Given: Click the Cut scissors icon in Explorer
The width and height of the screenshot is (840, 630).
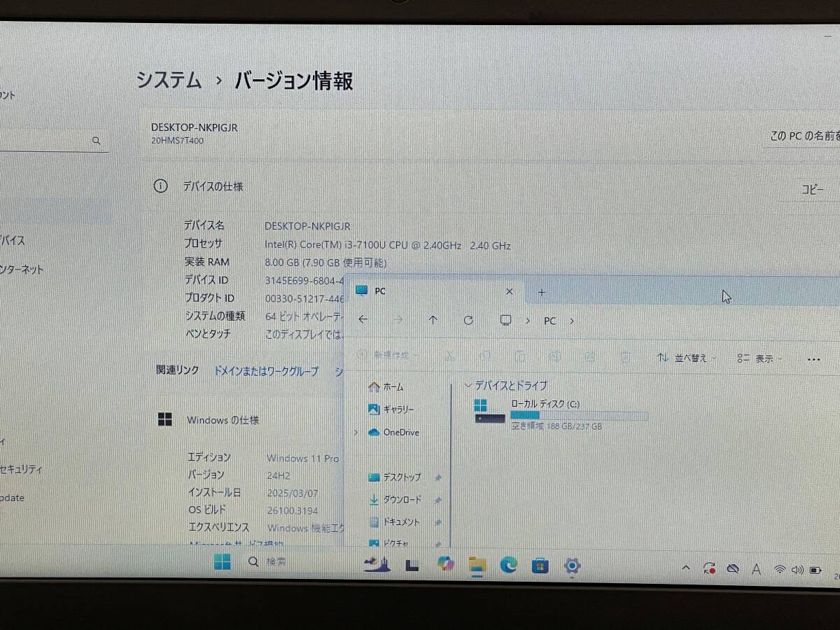Looking at the screenshot, I should click(451, 356).
